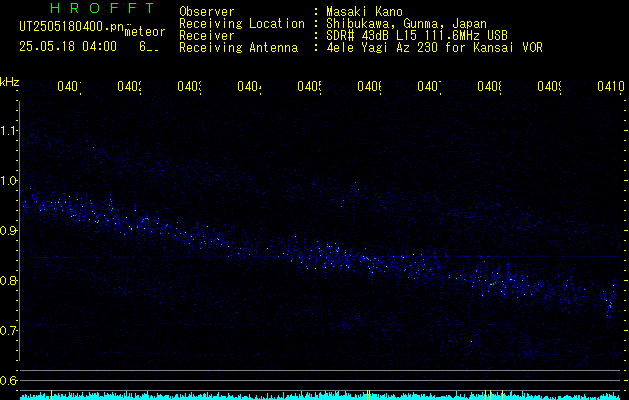
Task: Click the 0410 time axis label
Action: pos(611,86)
